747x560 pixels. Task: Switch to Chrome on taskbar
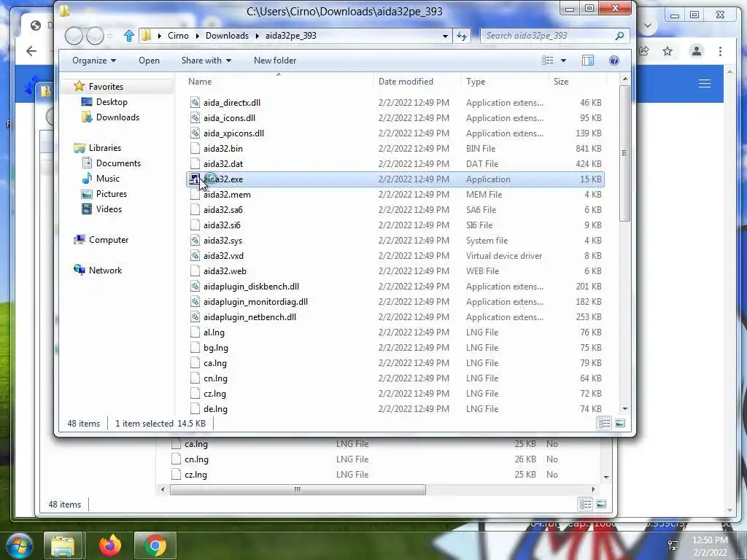(x=155, y=545)
